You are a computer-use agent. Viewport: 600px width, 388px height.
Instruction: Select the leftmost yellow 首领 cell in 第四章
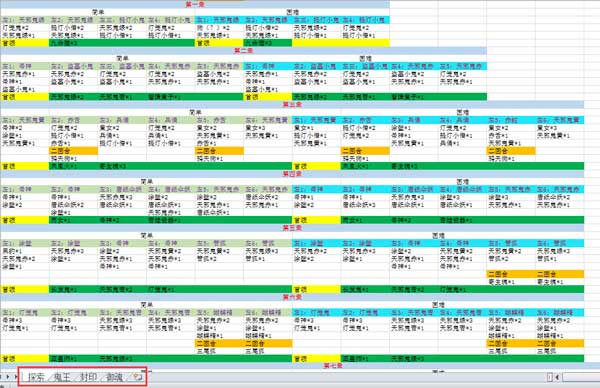point(24,220)
